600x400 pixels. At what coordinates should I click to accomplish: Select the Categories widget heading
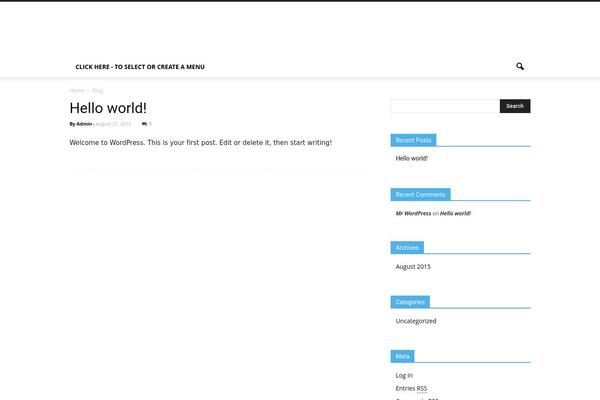410,301
